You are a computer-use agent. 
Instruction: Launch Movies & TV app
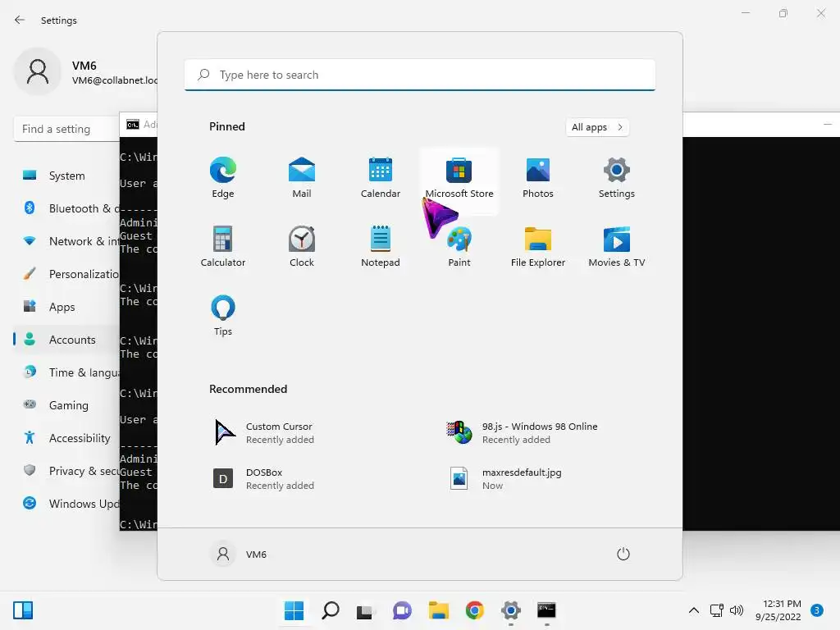coord(617,247)
